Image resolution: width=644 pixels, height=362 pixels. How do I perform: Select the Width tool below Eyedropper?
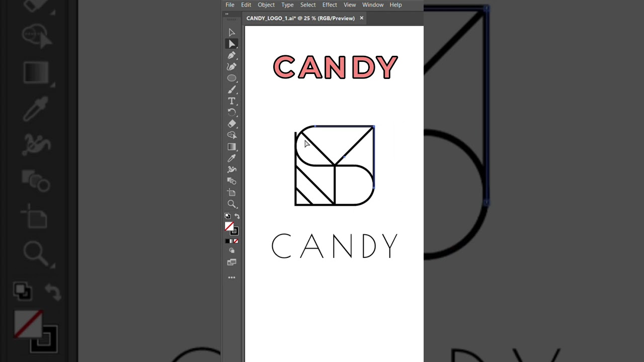(231, 169)
